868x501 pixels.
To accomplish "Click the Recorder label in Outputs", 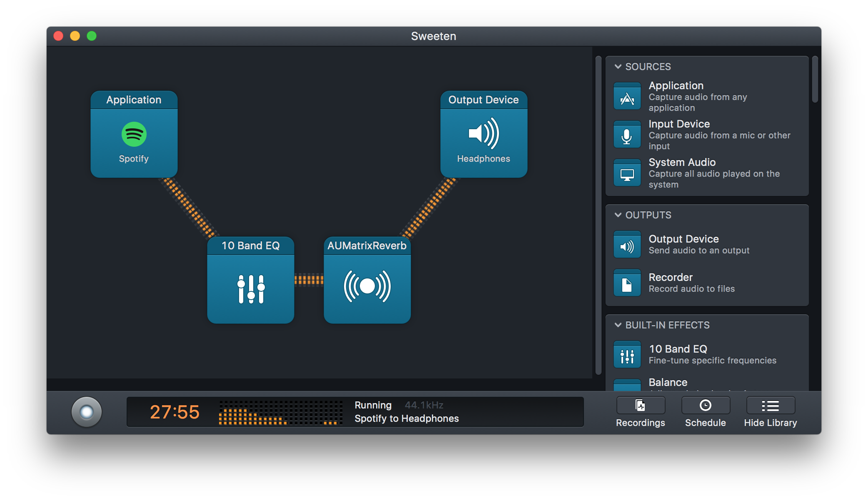I will click(671, 277).
